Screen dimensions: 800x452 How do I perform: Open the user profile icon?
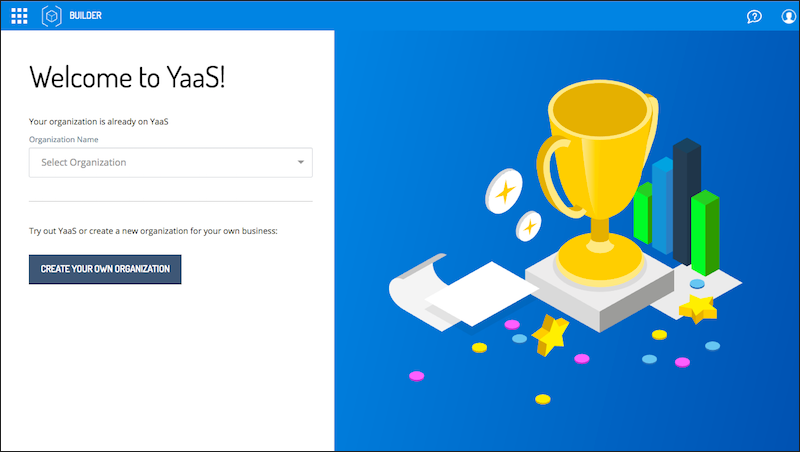[x=789, y=16]
